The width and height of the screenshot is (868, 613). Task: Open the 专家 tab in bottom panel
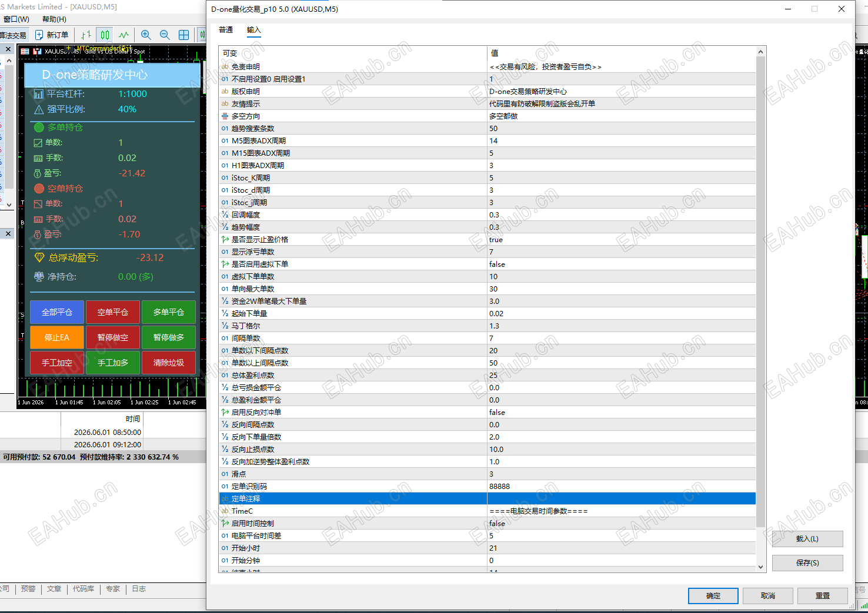[113, 589]
